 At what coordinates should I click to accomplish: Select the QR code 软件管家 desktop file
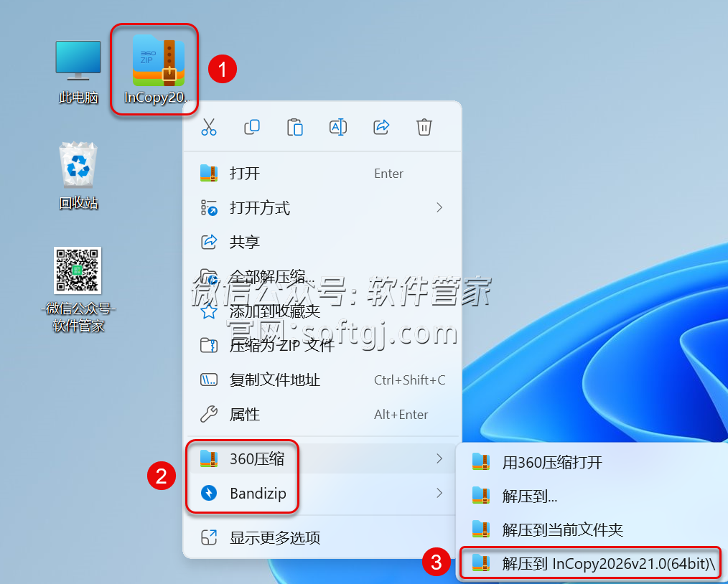(x=78, y=290)
